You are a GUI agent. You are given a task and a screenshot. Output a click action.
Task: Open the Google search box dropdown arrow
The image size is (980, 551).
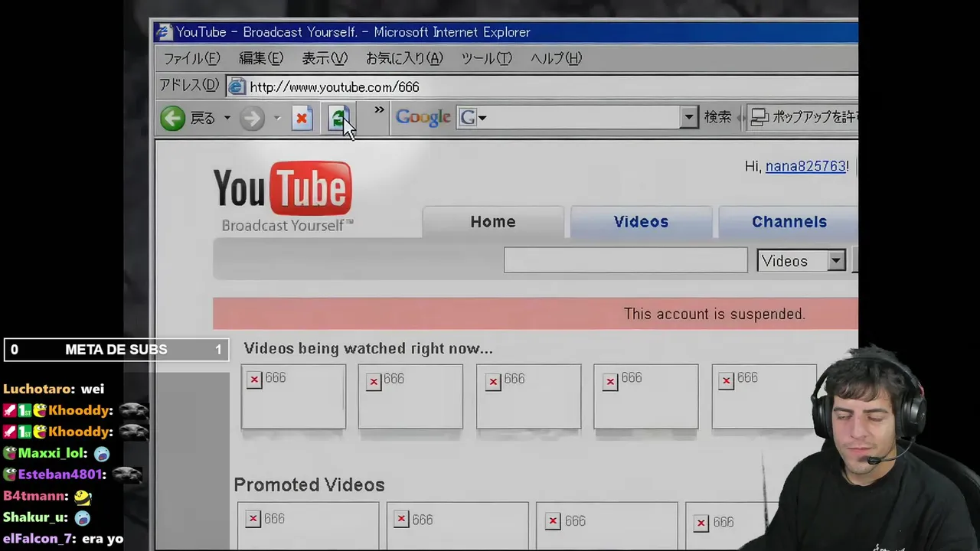point(688,117)
